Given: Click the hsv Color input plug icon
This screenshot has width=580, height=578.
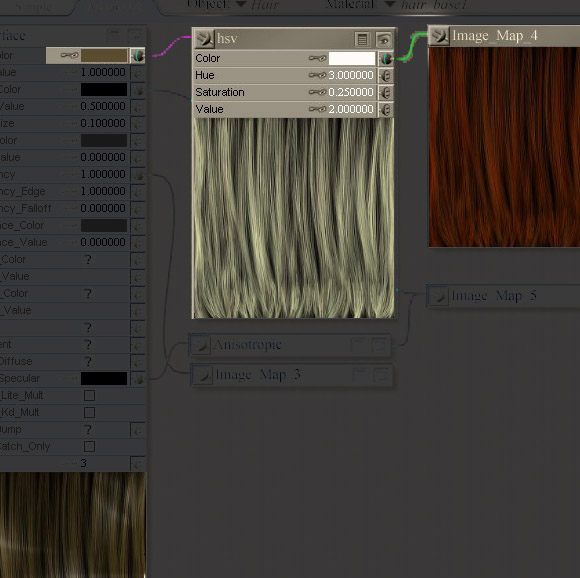Looking at the screenshot, I should coord(386,58).
